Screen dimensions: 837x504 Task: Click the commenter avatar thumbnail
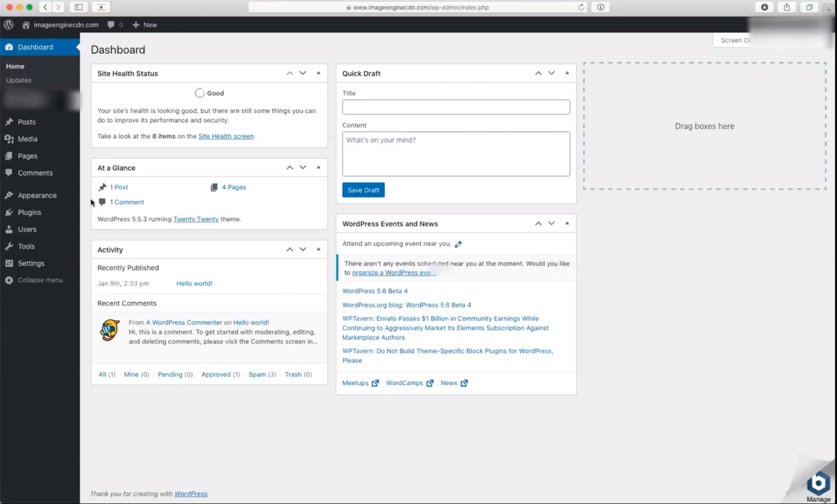coord(110,330)
